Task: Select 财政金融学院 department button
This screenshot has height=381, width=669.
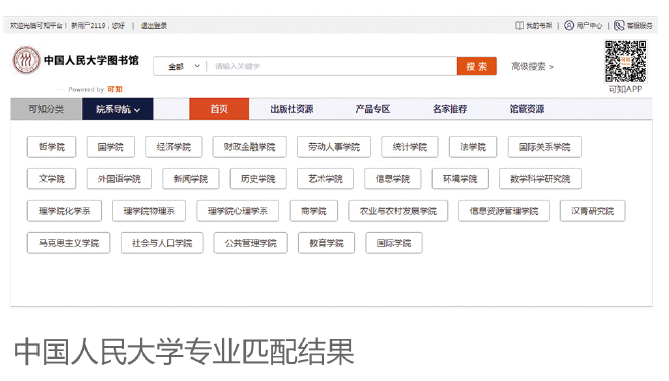Action: point(250,147)
